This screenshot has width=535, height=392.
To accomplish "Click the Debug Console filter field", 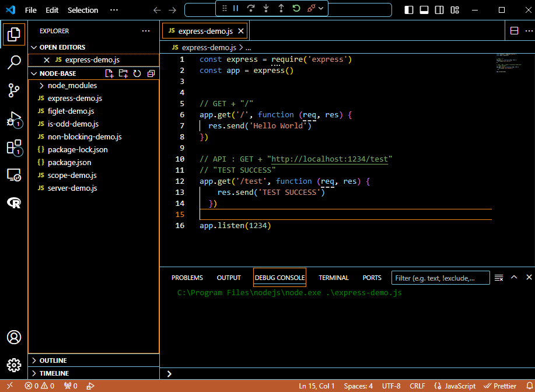I will 440,278.
